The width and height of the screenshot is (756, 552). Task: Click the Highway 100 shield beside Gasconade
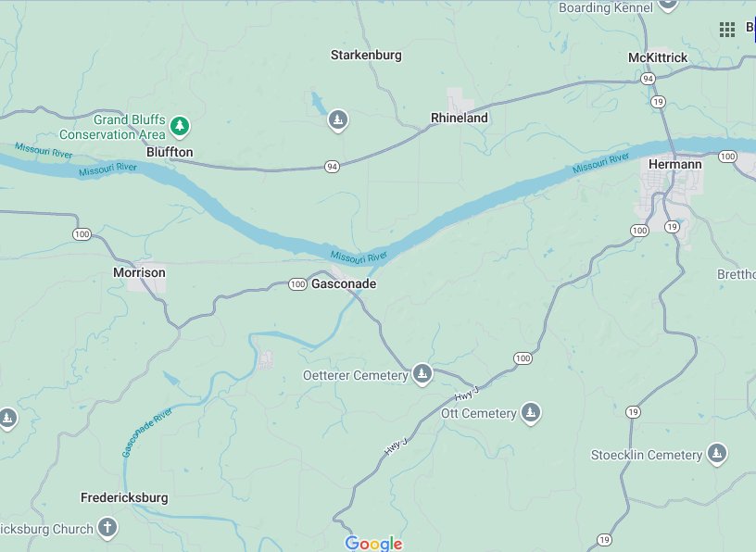click(x=297, y=284)
